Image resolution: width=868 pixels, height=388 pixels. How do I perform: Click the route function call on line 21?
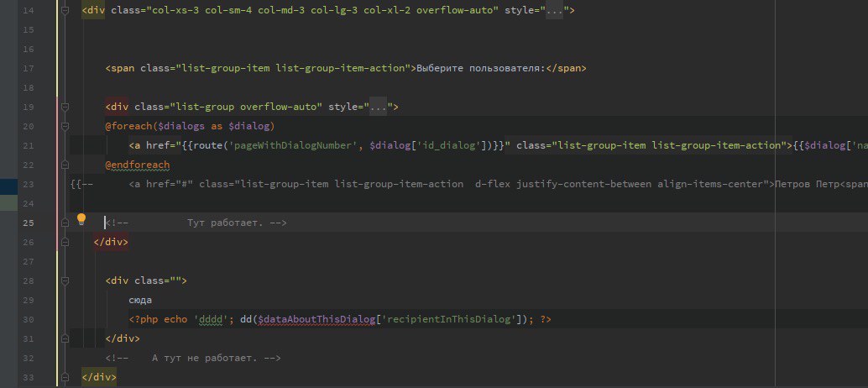pos(208,145)
